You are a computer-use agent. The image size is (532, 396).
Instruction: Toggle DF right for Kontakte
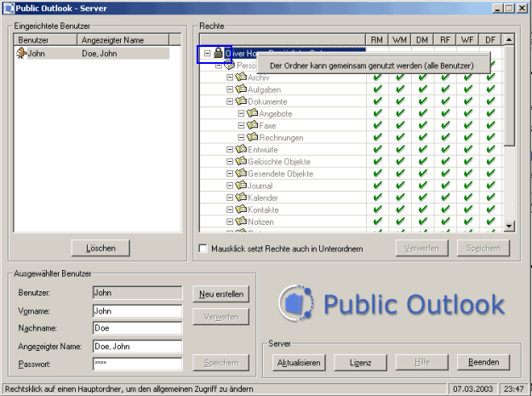(x=490, y=209)
